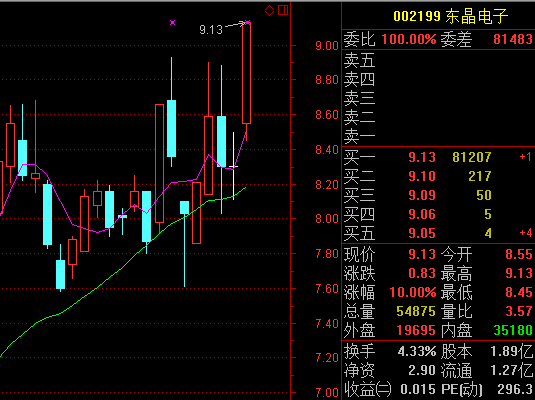This screenshot has width=535, height=400.
Task: Click the tall red limit-up candlestick
Action: [246, 73]
